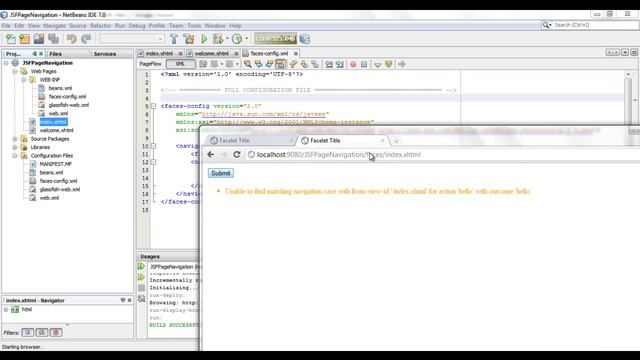Click the Undo arrow icon
This screenshot has height=360, width=640.
point(72,39)
